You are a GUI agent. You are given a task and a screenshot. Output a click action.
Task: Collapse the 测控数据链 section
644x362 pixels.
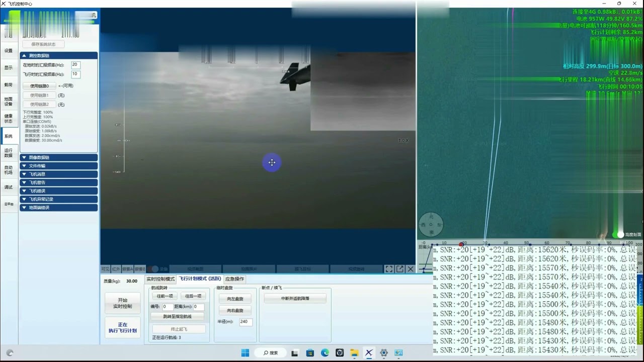[58, 55]
